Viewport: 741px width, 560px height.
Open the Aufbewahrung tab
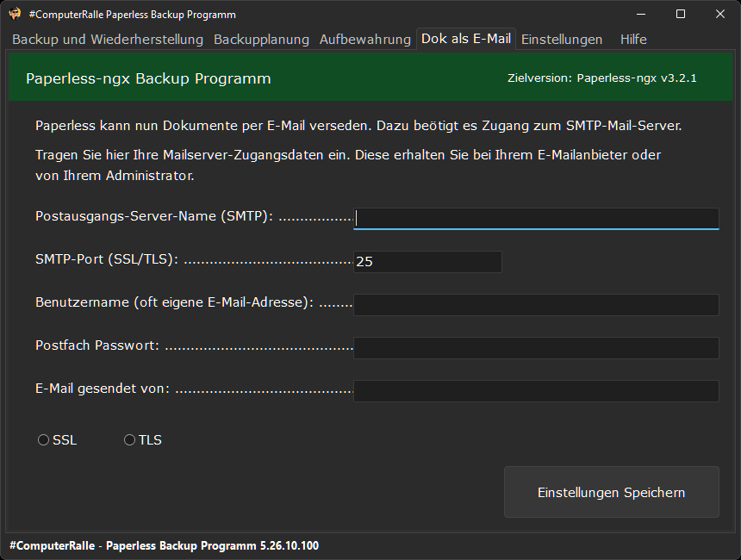click(x=365, y=40)
